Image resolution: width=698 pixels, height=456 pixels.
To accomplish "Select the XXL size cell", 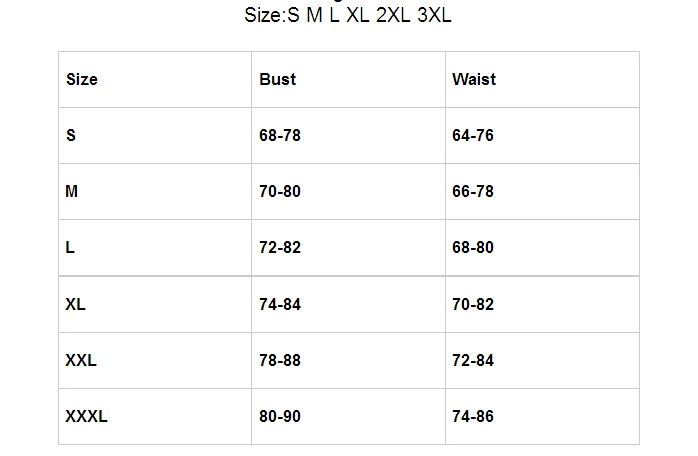I will pos(155,360).
